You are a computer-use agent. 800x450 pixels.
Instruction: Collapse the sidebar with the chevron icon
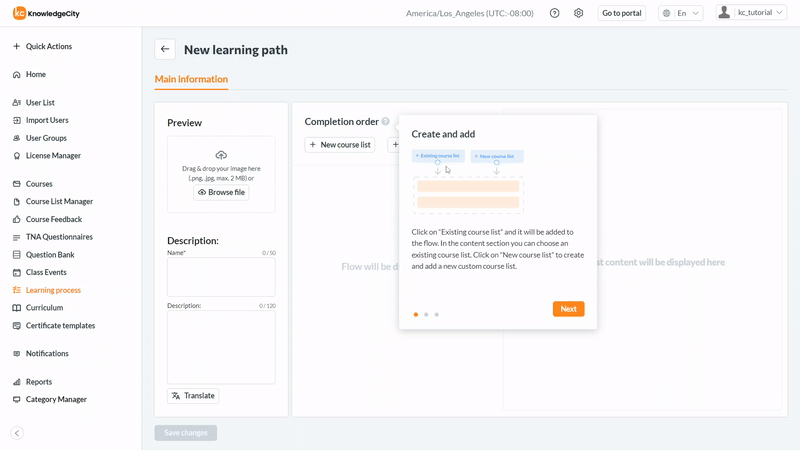pos(17,433)
